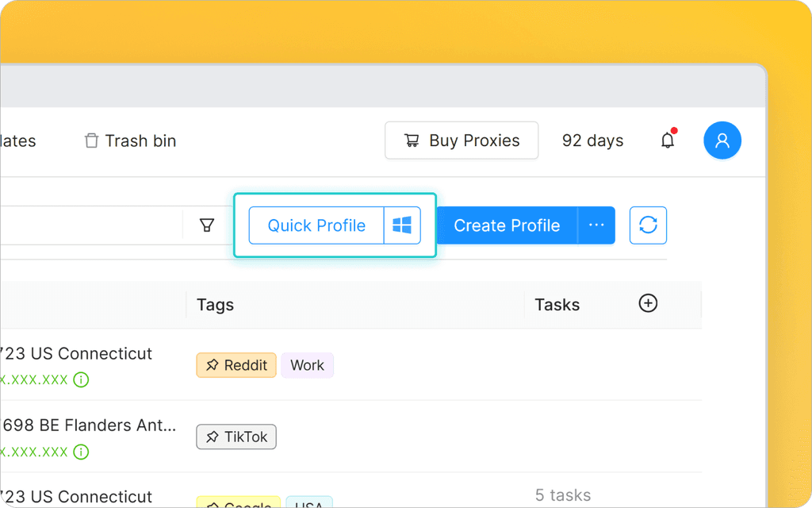Unpin the Reddit tag
The image size is (812, 508).
point(213,365)
